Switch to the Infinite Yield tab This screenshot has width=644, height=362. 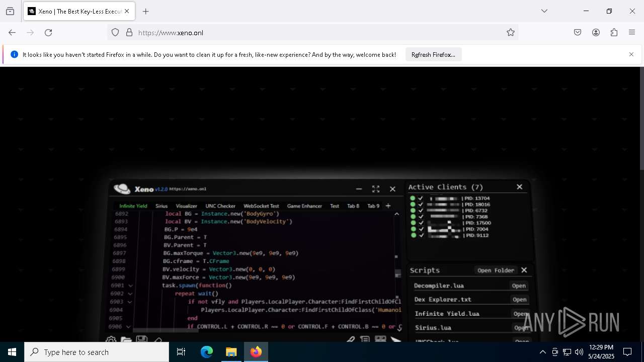point(133,206)
